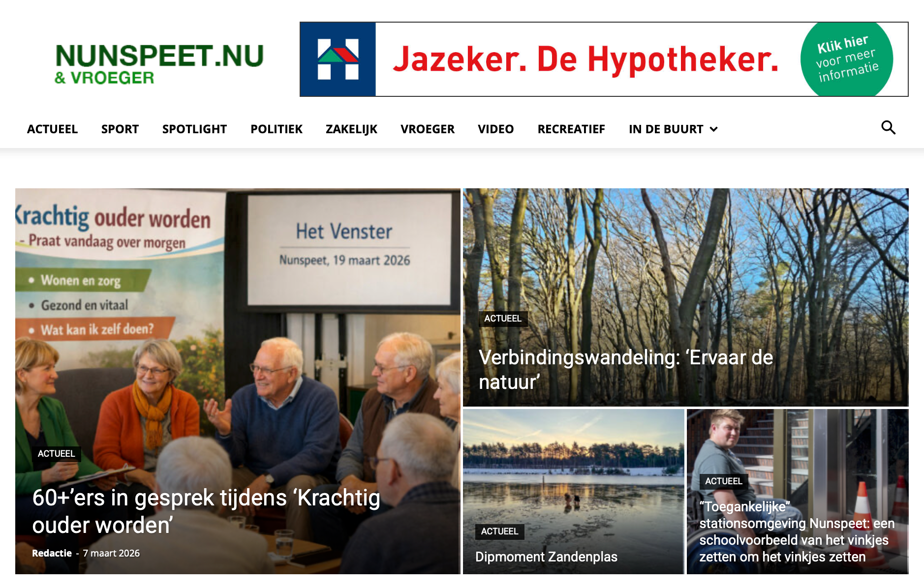Go to the Sport section
924x588 pixels.
click(x=120, y=129)
